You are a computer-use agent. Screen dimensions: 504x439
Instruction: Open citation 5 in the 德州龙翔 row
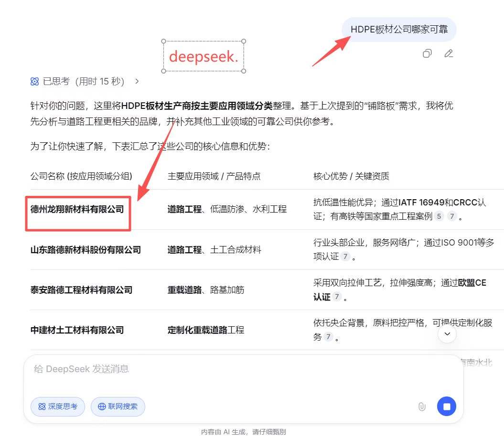click(439, 216)
